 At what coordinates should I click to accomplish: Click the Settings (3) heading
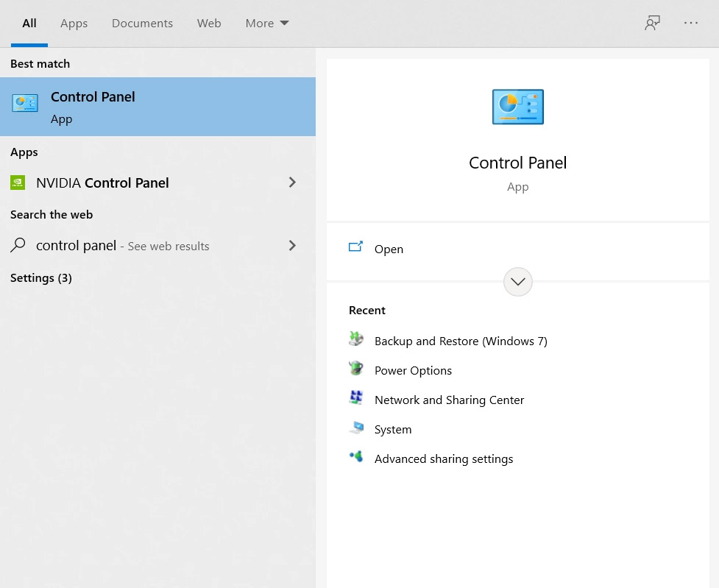coord(40,278)
